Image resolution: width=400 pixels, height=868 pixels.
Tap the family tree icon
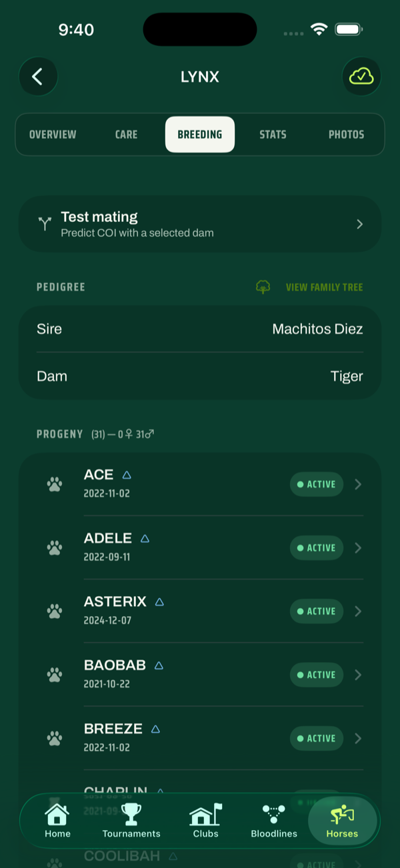(263, 287)
